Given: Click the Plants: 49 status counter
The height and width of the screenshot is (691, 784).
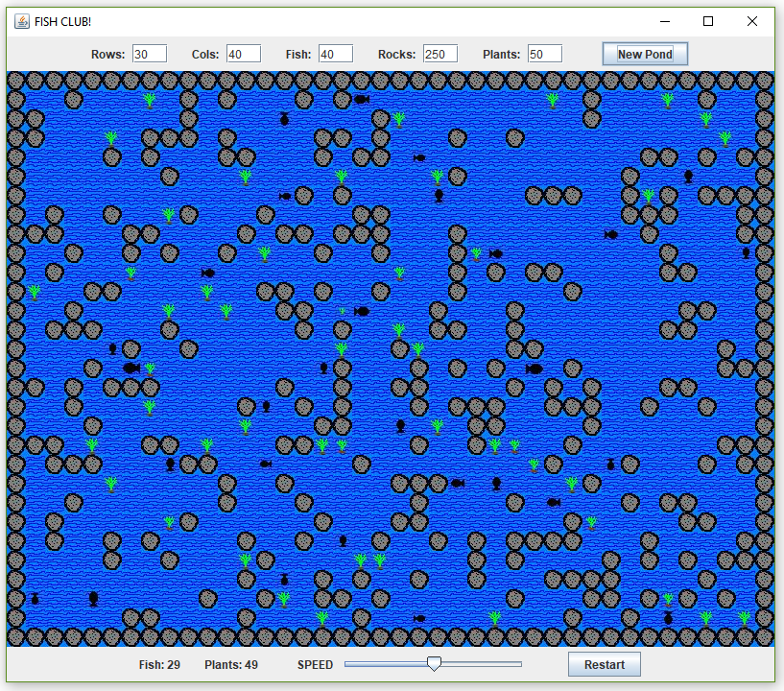Looking at the screenshot, I should click(x=230, y=664).
